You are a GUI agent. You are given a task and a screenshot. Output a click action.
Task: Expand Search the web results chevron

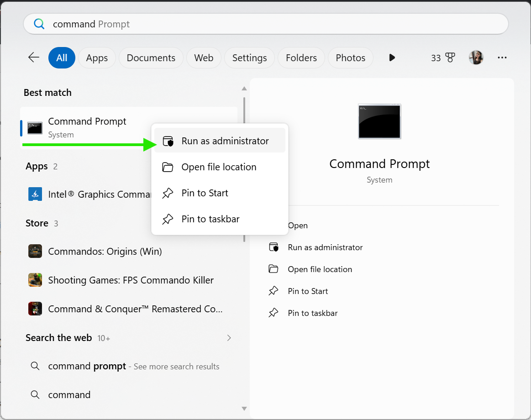click(229, 338)
